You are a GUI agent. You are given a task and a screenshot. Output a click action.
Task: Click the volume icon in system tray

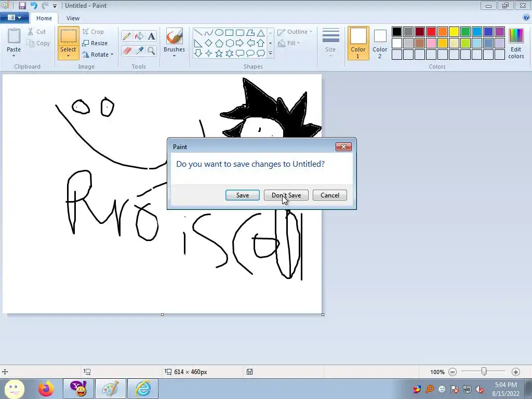tap(480, 389)
